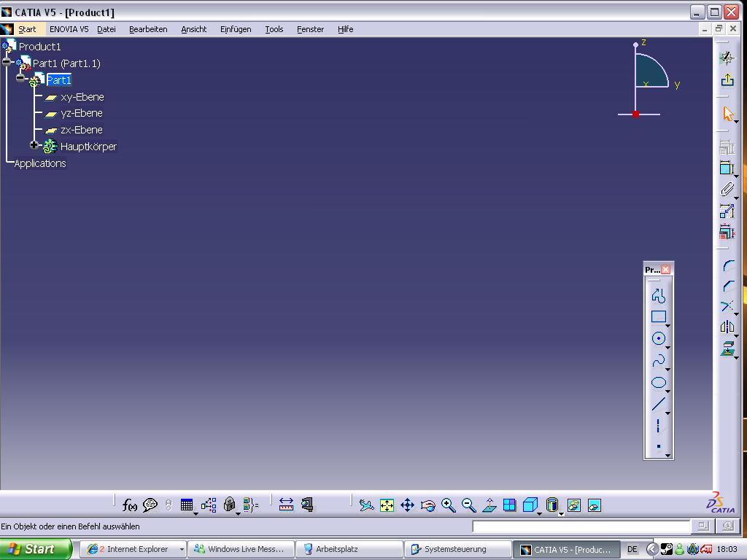
Task: Open the ENOVIA V5 menu
Action: pyautogui.click(x=69, y=29)
